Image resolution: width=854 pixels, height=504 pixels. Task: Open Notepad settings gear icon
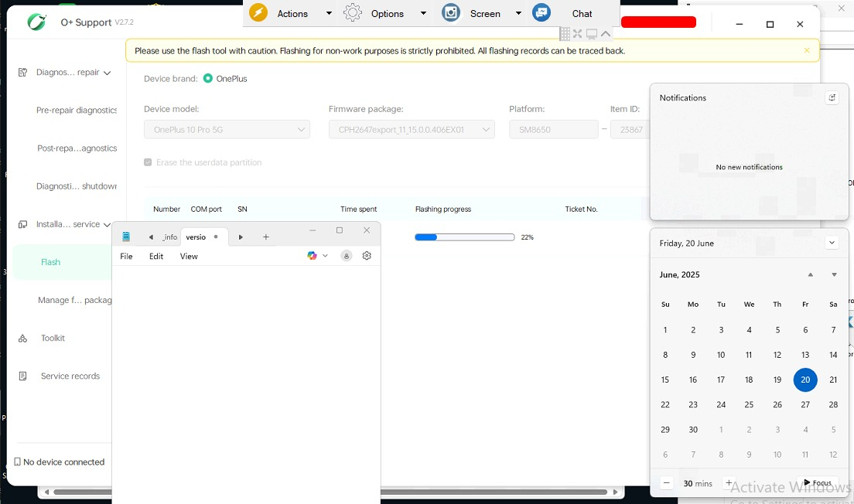(x=367, y=256)
